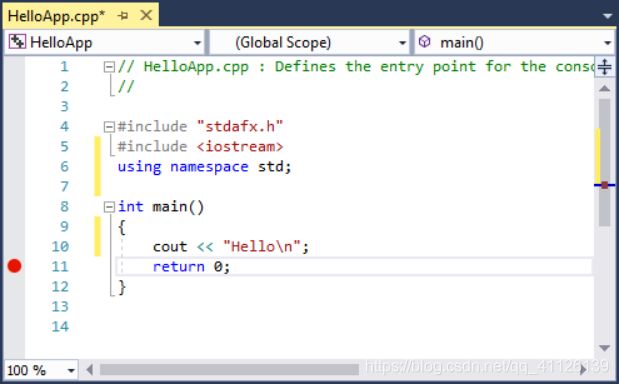Click the HelloApp project icon in navigation bar
The height and width of the screenshot is (385, 619).
pos(17,41)
